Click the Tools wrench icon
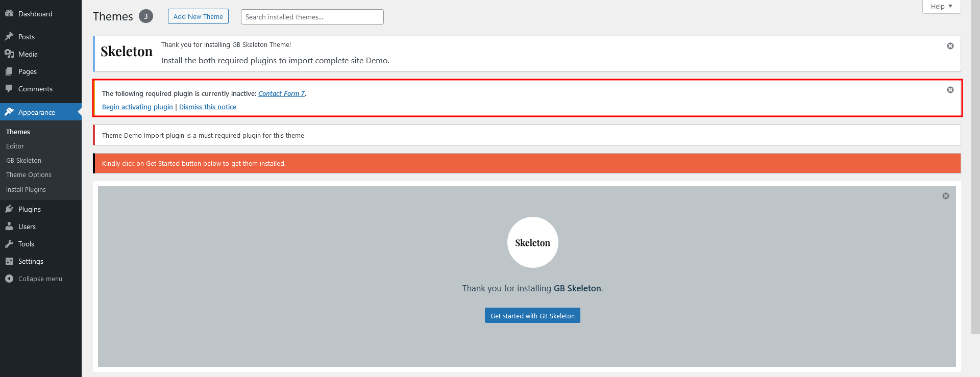Image resolution: width=980 pixels, height=377 pixels. pyautogui.click(x=9, y=244)
